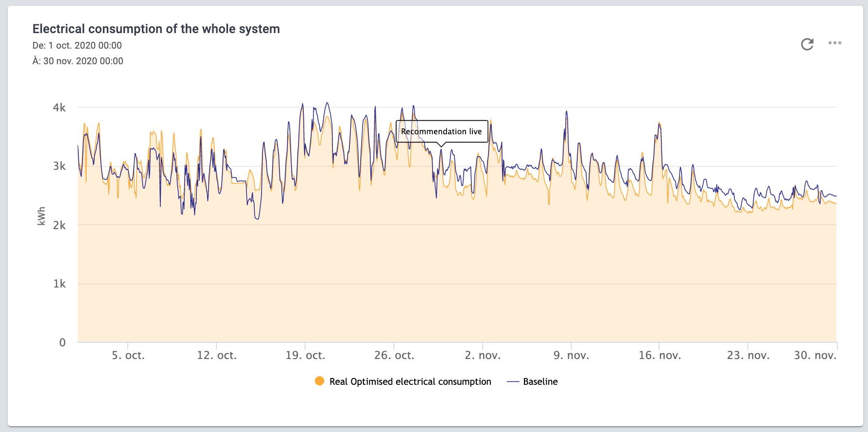Click the blue Baseline legend line marker
The height and width of the screenshot is (432, 868).
513,382
